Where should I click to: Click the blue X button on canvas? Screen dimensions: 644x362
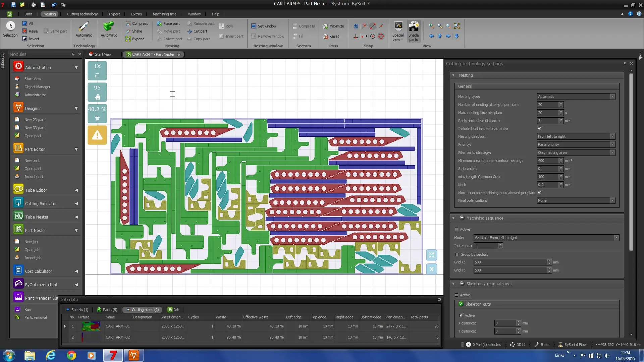pyautogui.click(x=432, y=269)
